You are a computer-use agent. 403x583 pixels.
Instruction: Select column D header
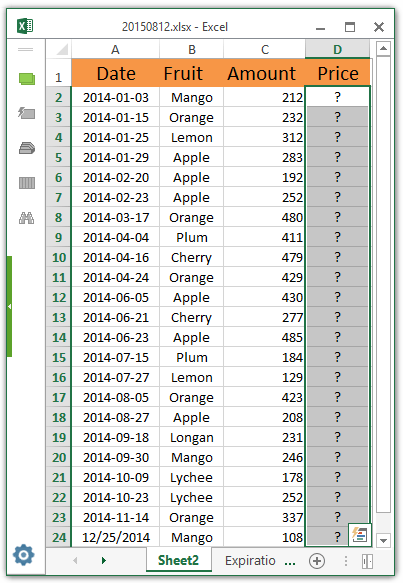pos(337,49)
